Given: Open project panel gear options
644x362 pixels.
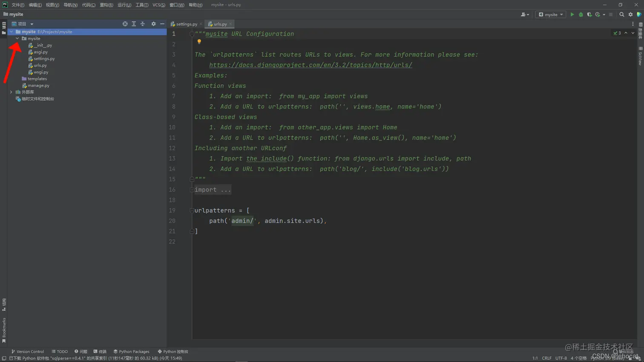Looking at the screenshot, I should coord(153,24).
